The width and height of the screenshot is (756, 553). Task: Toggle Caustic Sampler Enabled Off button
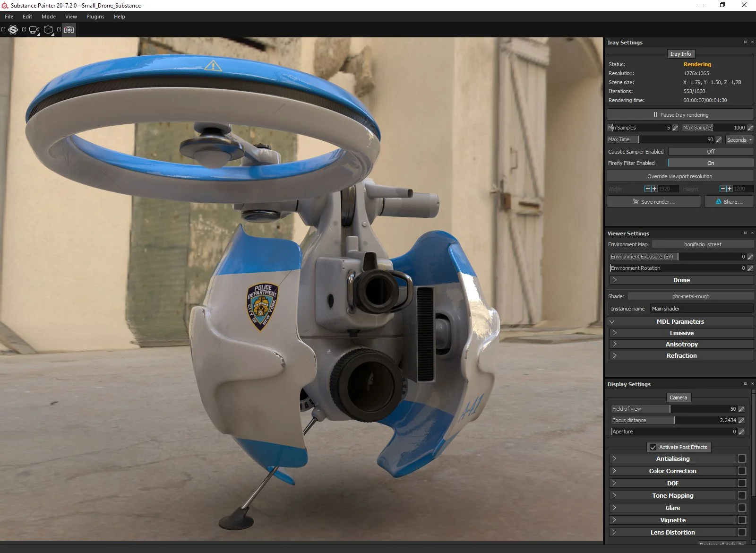tap(711, 152)
